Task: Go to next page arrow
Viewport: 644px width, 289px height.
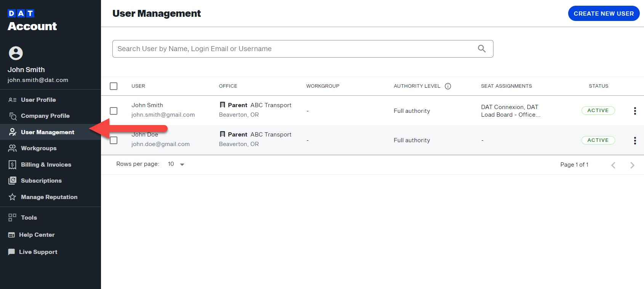Action: point(632,165)
